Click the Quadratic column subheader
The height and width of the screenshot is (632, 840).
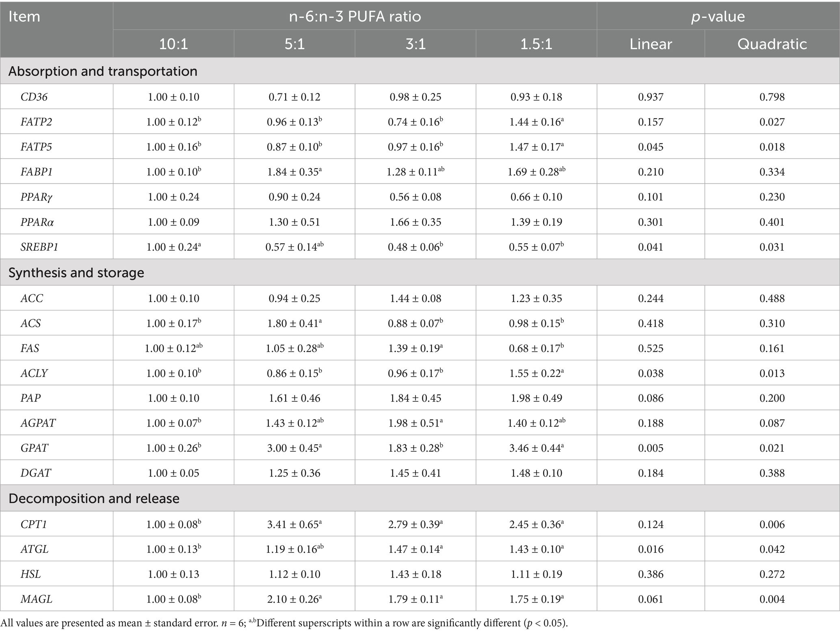772,44
